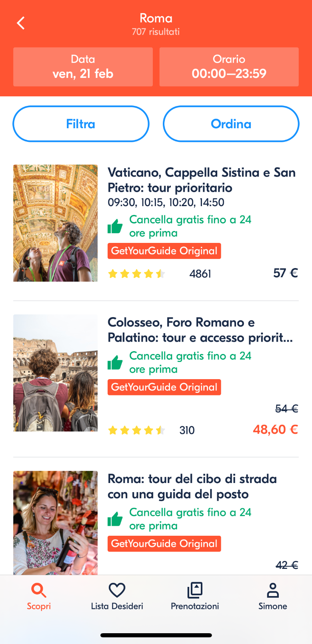312x644 pixels.
Task: Open Colosseo, Foro Romano tour title
Action: point(200,330)
